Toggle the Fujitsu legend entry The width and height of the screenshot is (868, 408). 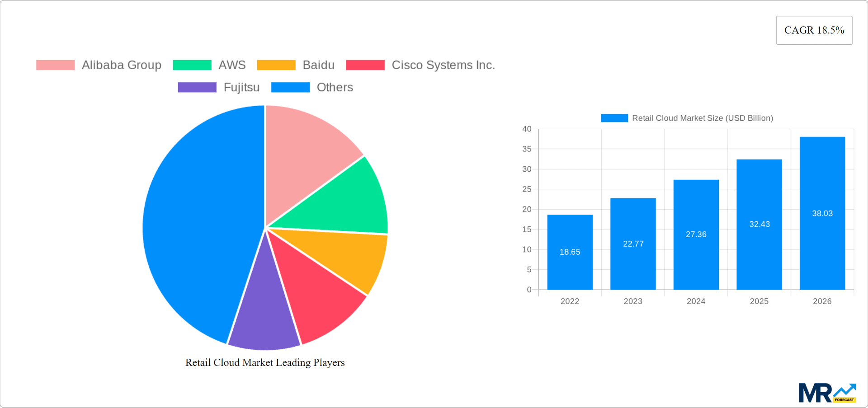coord(241,87)
